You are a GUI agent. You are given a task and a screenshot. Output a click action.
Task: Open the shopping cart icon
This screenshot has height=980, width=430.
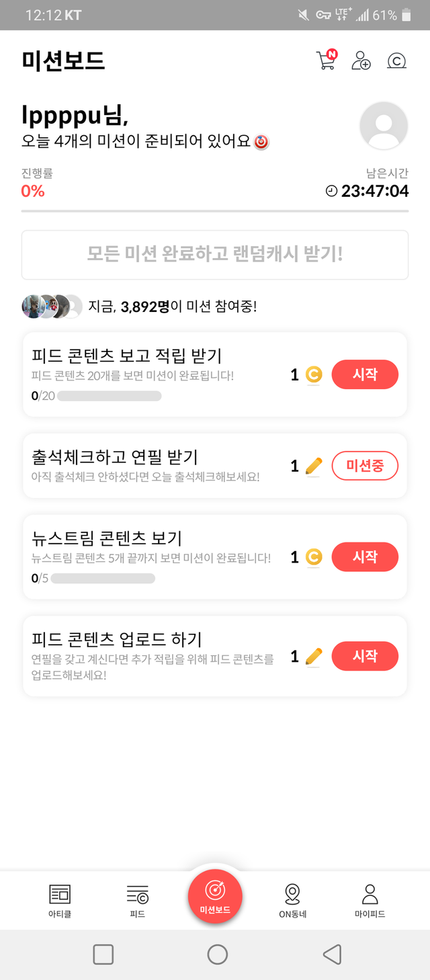coord(326,60)
